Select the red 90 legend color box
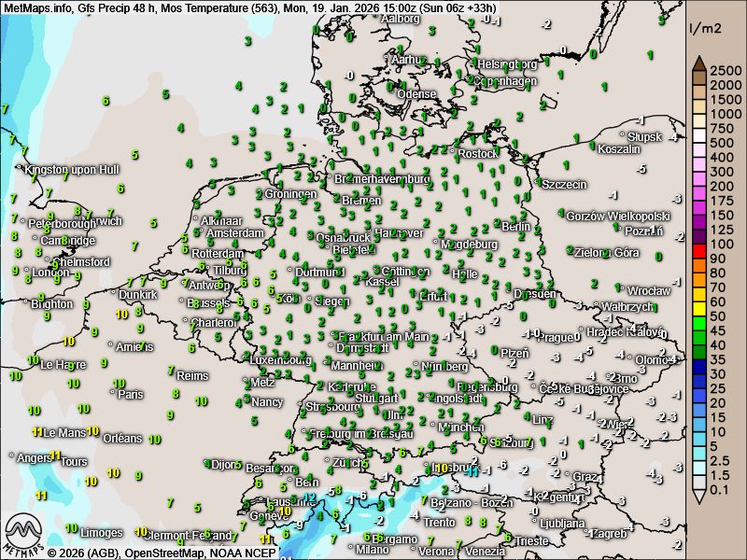Viewport: 747px width, 560px height. (698, 259)
